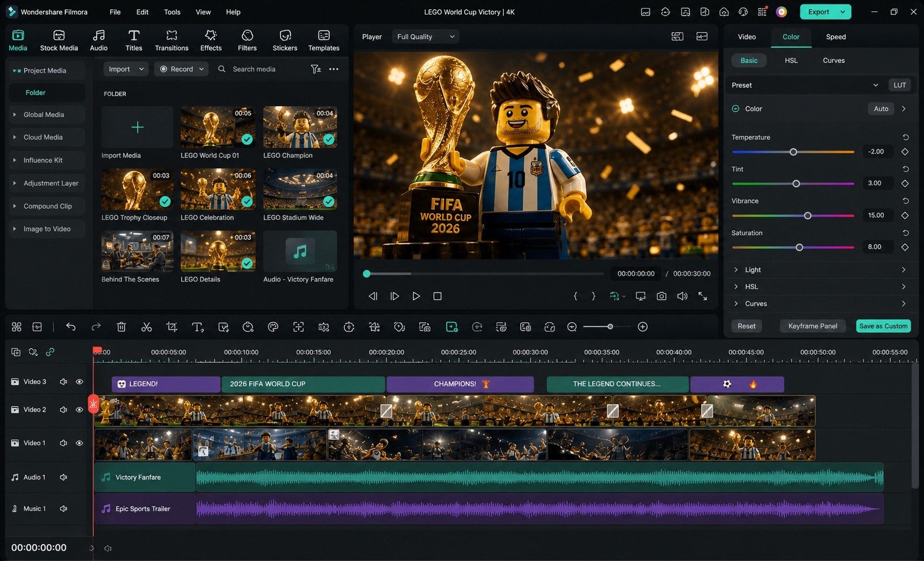Open the Templates panel
The height and width of the screenshot is (561, 924).
[x=324, y=41]
